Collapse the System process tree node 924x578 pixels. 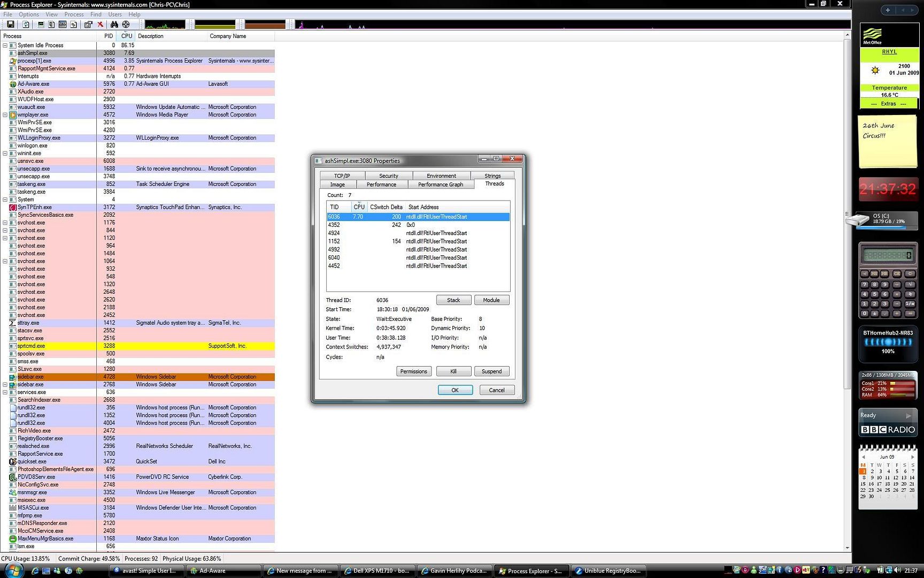click(x=5, y=200)
